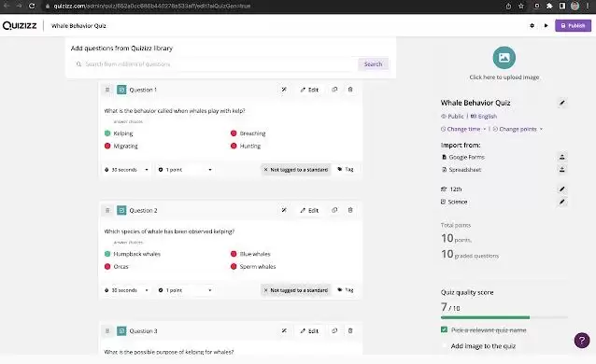
Task: Click the Quizizz logo
Action: click(x=20, y=25)
